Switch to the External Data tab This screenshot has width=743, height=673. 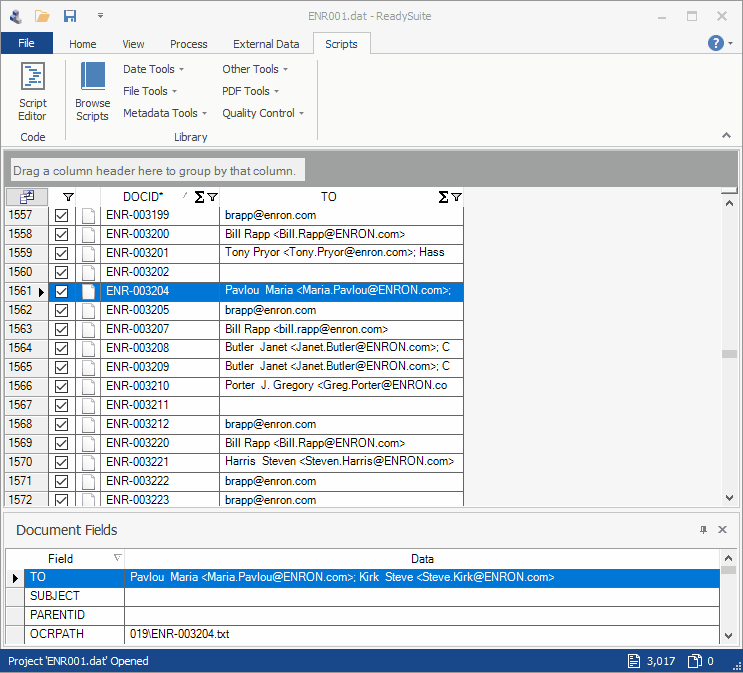pyautogui.click(x=266, y=44)
